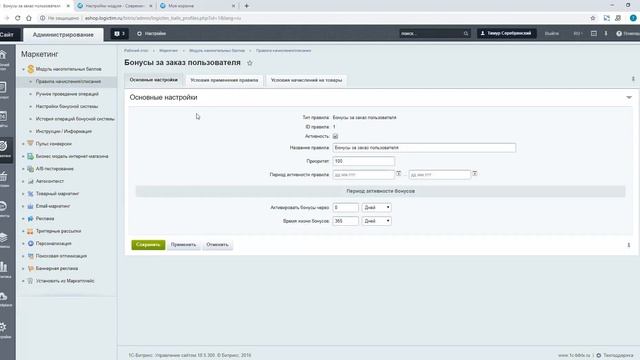Open the Настройки header menu

click(x=151, y=33)
